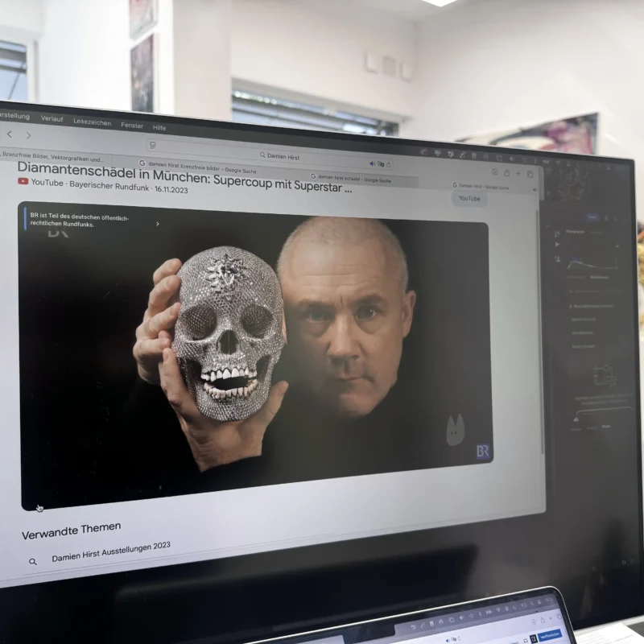The height and width of the screenshot is (644, 644).
Task: Click the ghost-shaped overlay icon on video
Action: click(x=456, y=430)
